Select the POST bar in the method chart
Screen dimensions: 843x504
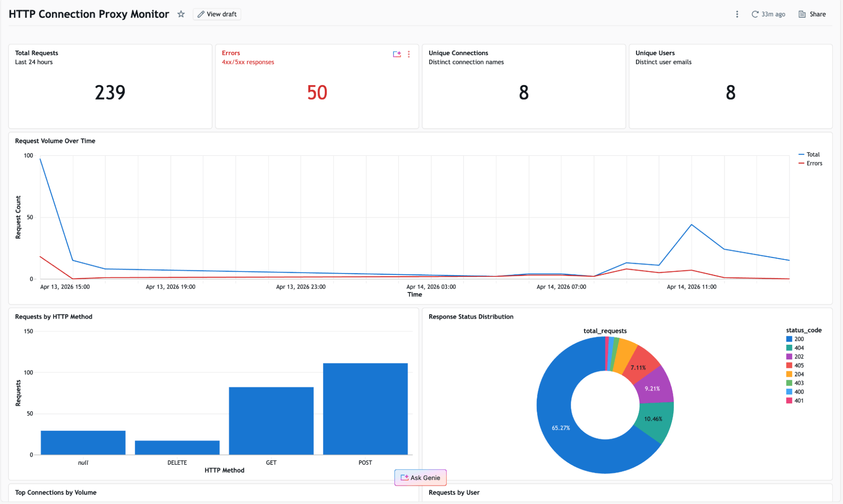click(x=365, y=409)
